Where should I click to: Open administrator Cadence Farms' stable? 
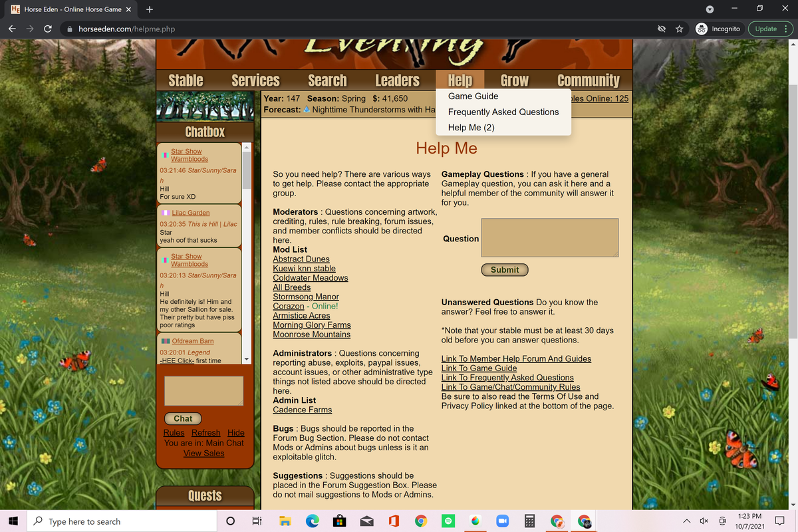click(x=303, y=410)
